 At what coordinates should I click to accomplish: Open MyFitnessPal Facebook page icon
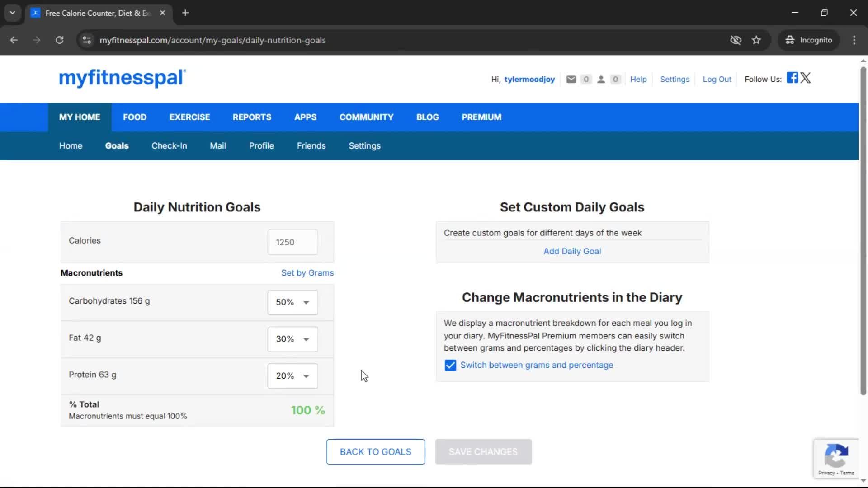[x=792, y=78]
